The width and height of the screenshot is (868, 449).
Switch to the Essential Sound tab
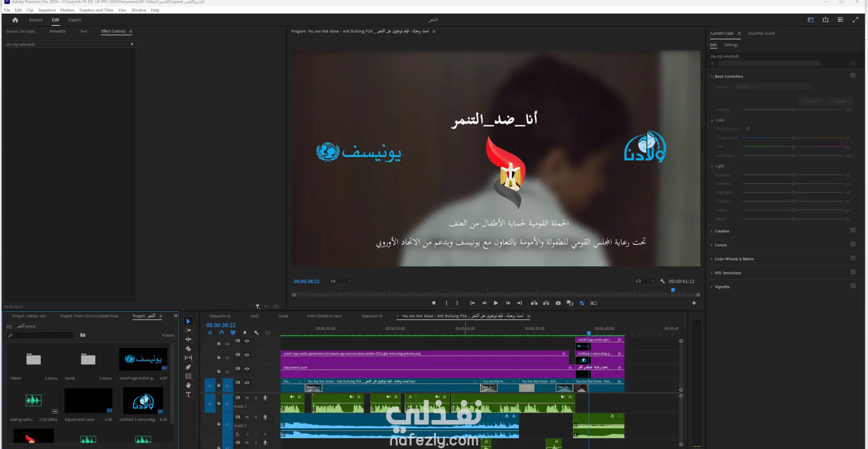(x=761, y=33)
